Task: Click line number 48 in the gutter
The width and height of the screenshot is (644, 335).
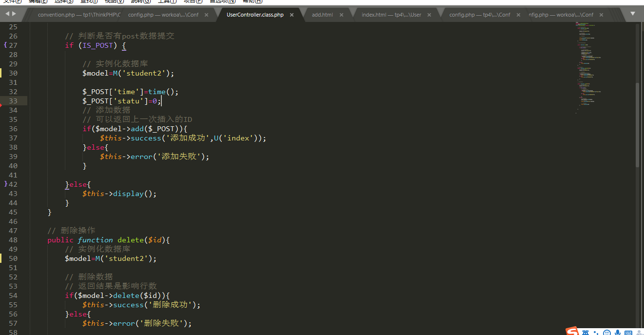Action: coord(13,240)
